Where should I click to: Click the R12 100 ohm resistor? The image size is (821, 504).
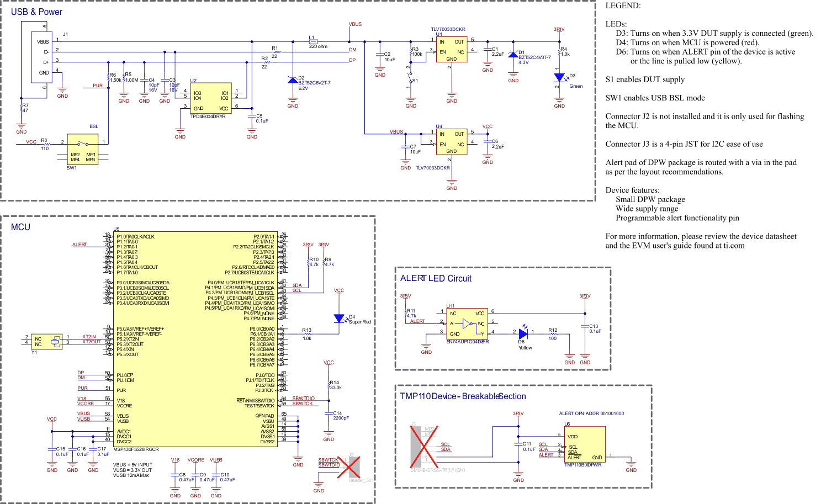553,335
